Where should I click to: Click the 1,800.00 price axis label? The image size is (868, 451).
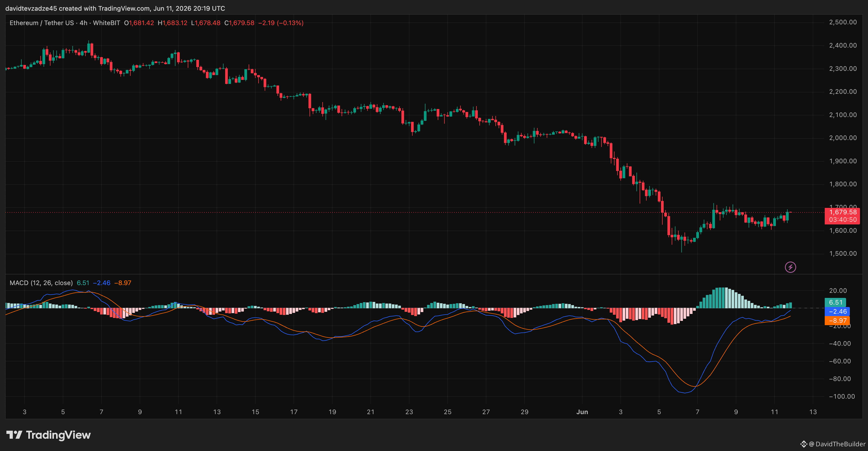(x=843, y=184)
